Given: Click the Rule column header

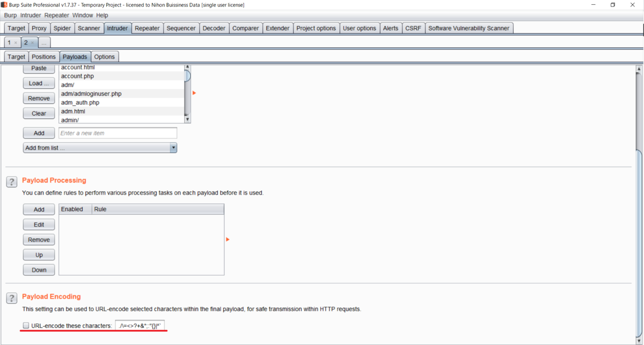Looking at the screenshot, I should coord(158,209).
